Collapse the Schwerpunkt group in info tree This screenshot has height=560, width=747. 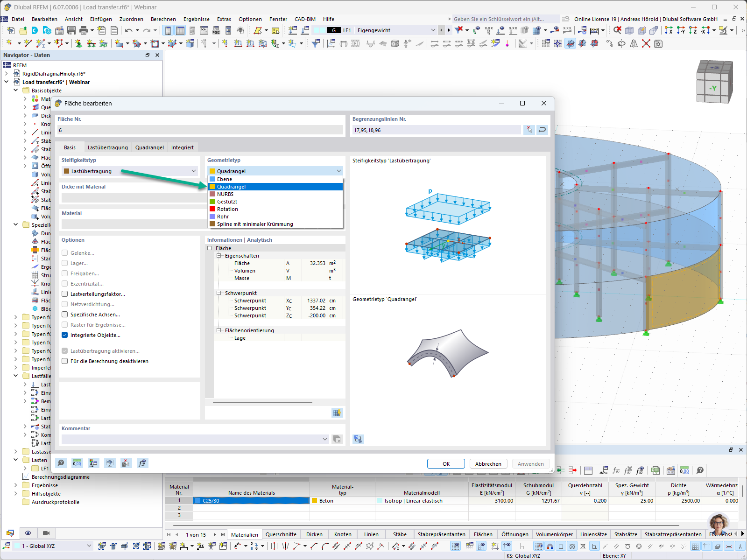tap(218, 293)
